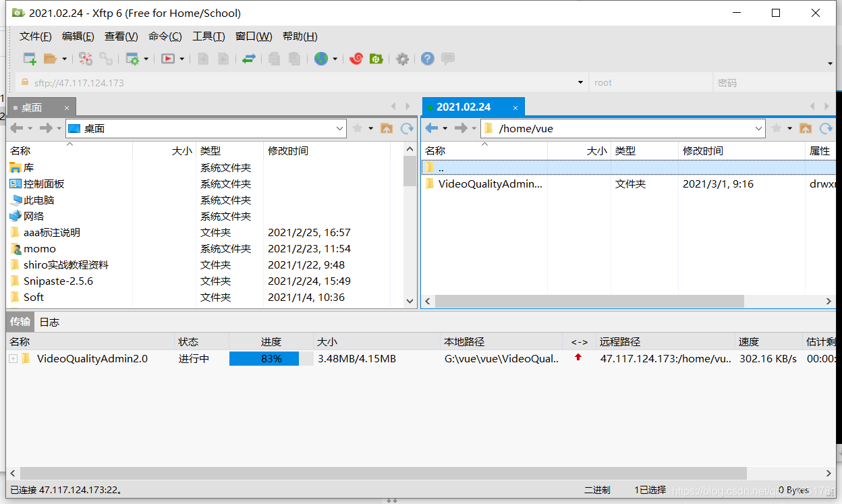Open the dropdown beside the globe icon

click(335, 59)
